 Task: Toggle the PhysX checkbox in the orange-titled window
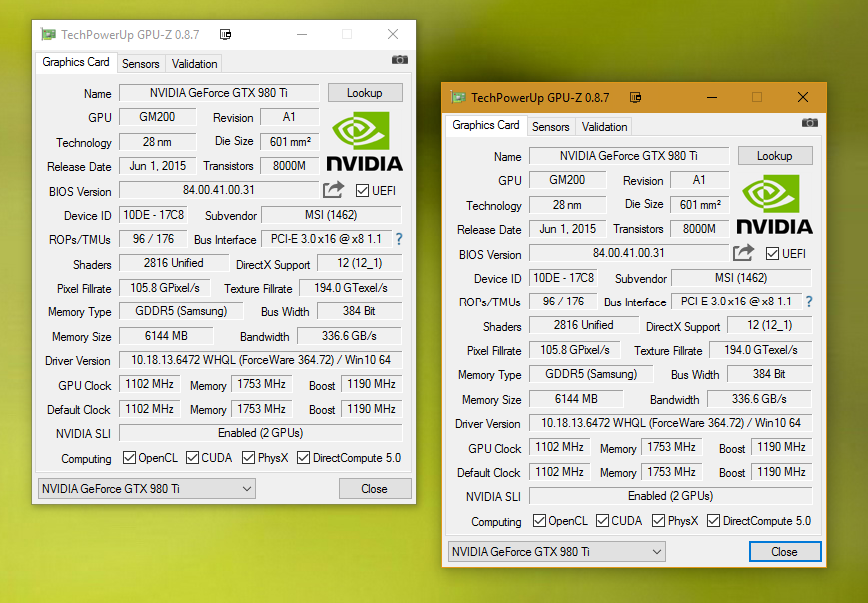[659, 521]
